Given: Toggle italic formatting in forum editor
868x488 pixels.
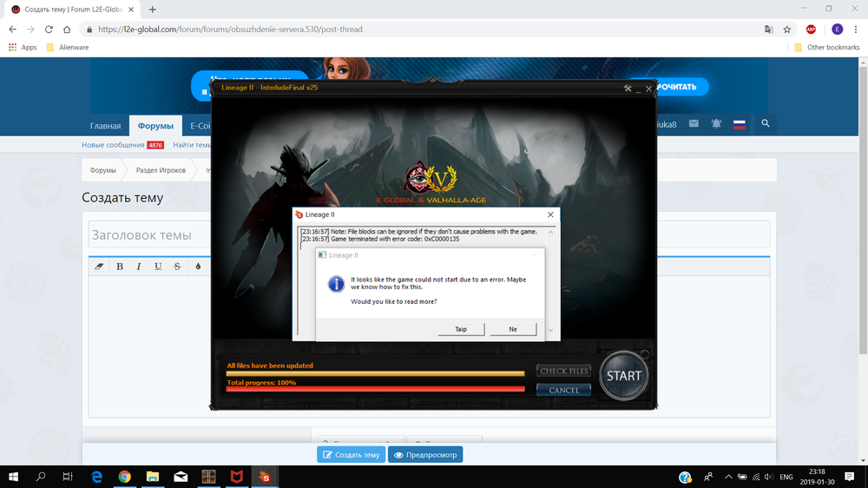Looking at the screenshot, I should tap(139, 267).
